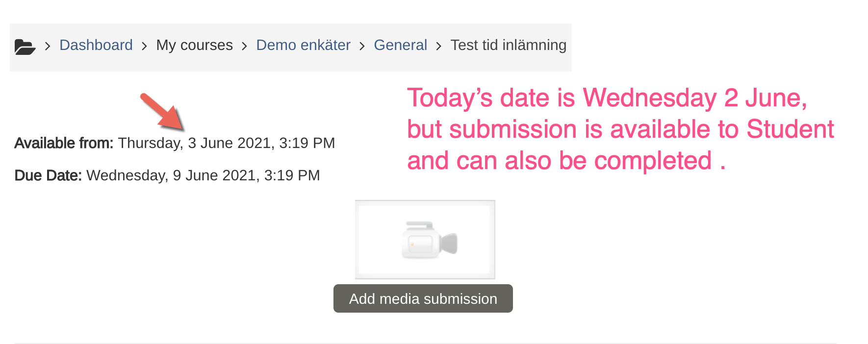
Task: Click the chevron before General
Action: 362,47
